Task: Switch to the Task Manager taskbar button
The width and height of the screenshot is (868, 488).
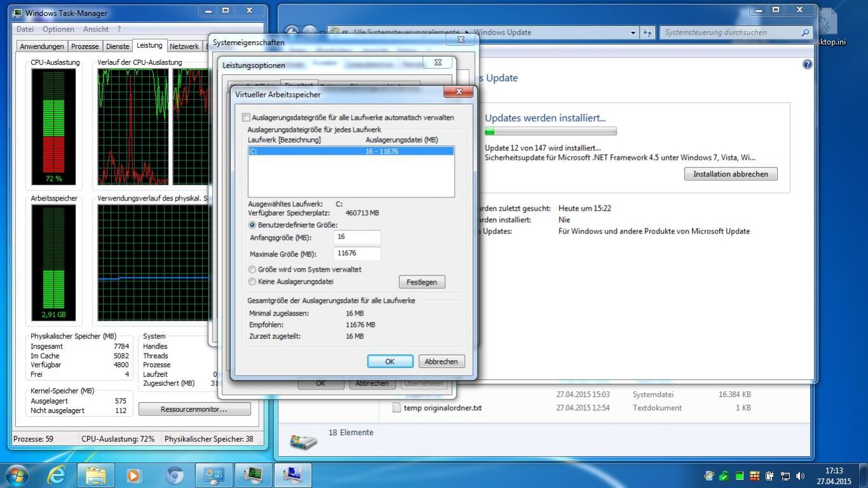Action: [253, 475]
